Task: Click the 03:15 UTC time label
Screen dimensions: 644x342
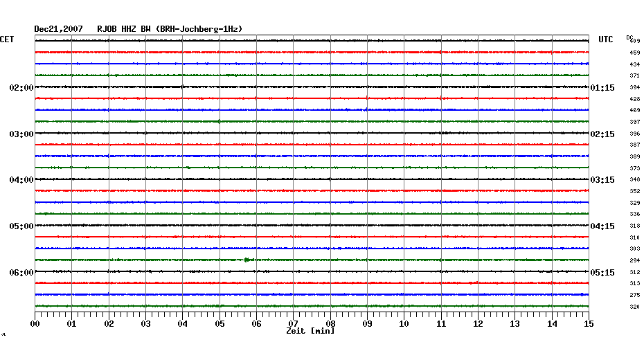Action: point(602,180)
